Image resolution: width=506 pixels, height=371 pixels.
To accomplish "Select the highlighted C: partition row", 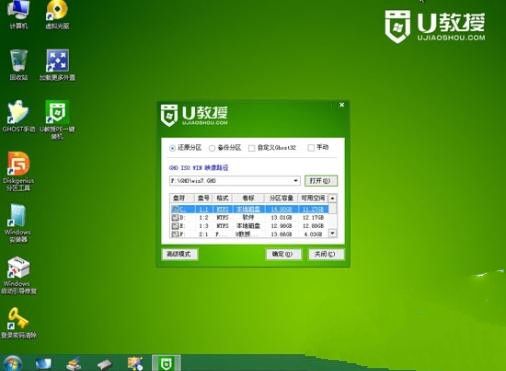I will click(x=249, y=209).
